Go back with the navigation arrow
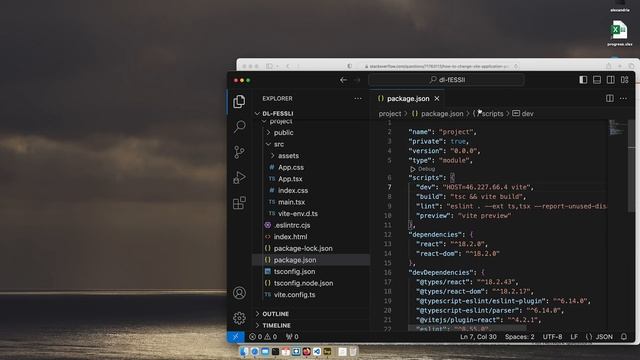Viewport: 640px width, 360px height. click(344, 80)
